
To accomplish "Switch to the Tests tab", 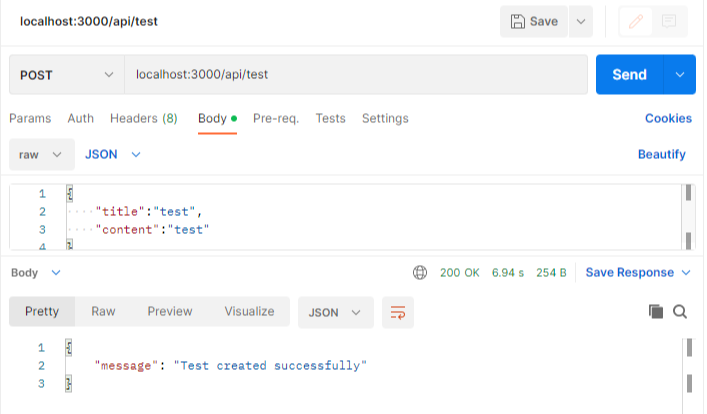I will pos(331,118).
